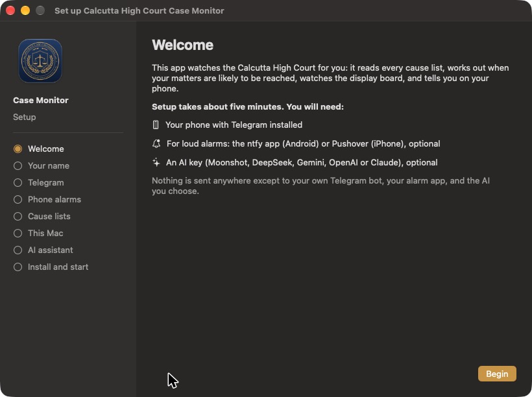Select the This Mac step circle
This screenshot has height=397, width=532.
pyautogui.click(x=18, y=233)
